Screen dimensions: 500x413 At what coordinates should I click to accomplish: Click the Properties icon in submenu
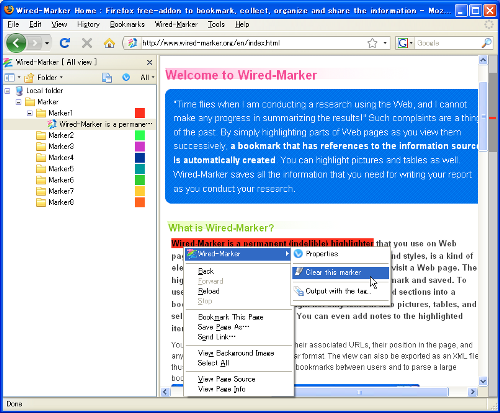298,254
